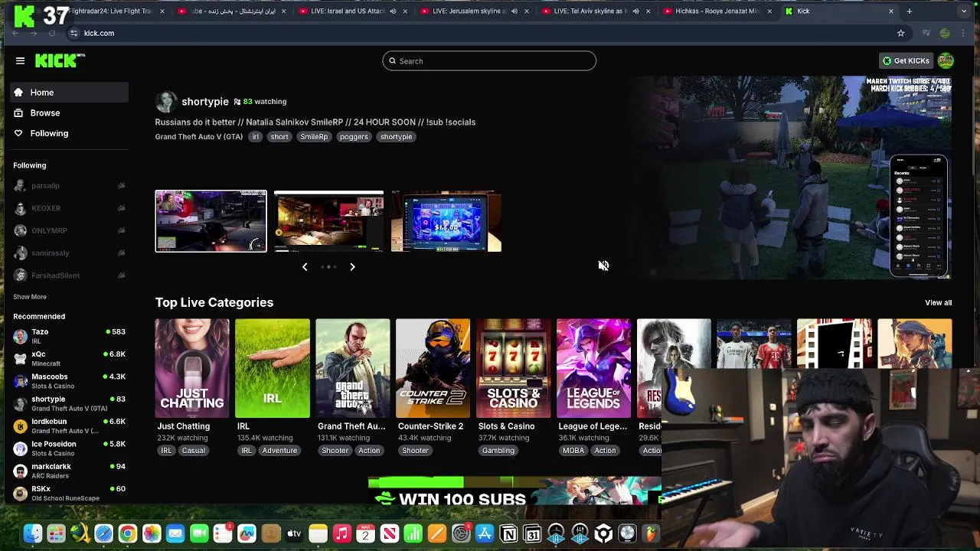Screen dimensions: 980x551
Task: Switch to LIVE: Jerusalem skyline tab
Action: (x=475, y=11)
